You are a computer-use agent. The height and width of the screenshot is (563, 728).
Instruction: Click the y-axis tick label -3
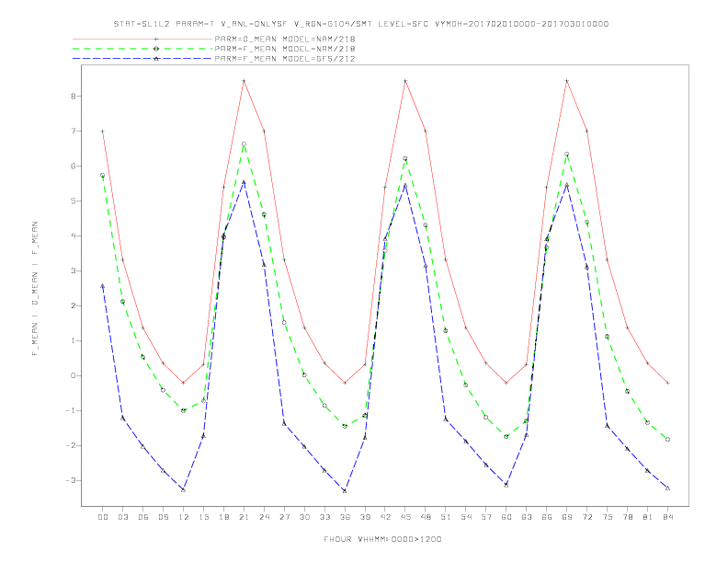(x=70, y=480)
